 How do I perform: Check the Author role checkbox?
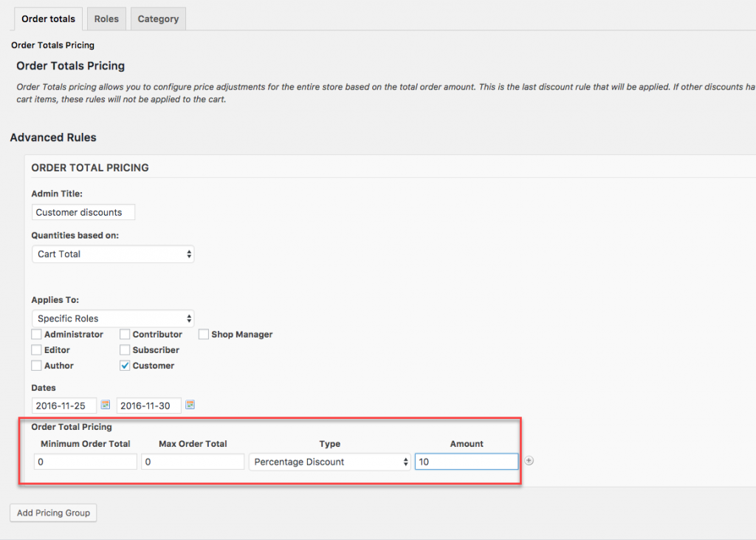36,366
